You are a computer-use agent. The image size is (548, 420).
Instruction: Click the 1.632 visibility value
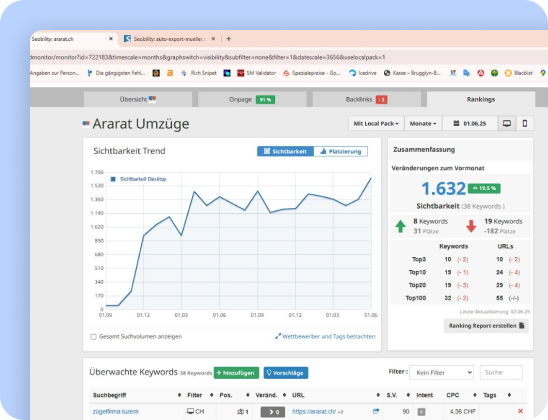(x=444, y=189)
